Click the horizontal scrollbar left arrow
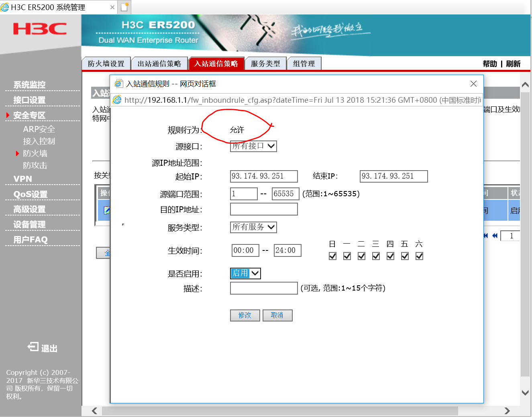Screen dimensions: 532x417 94,411
